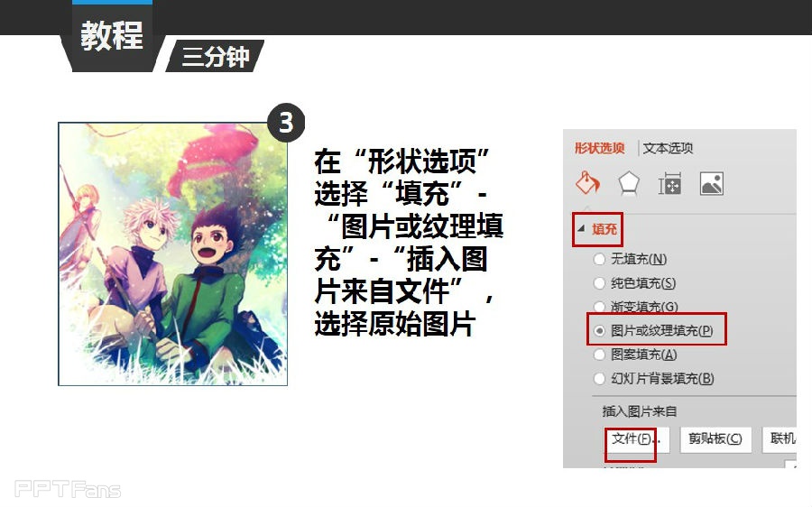
Task: Click the 文件(F)... button
Action: click(x=636, y=439)
